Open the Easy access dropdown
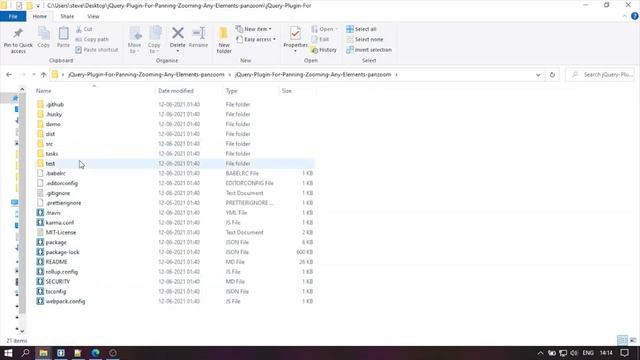The width and height of the screenshot is (640, 360). (x=256, y=40)
